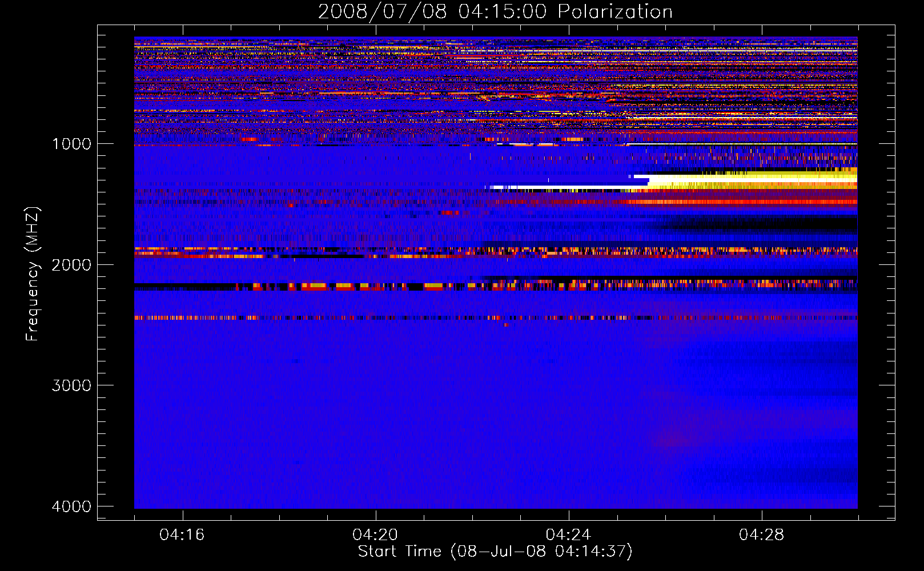
Task: Click the 04:20 time tick label
Action: [x=375, y=535]
